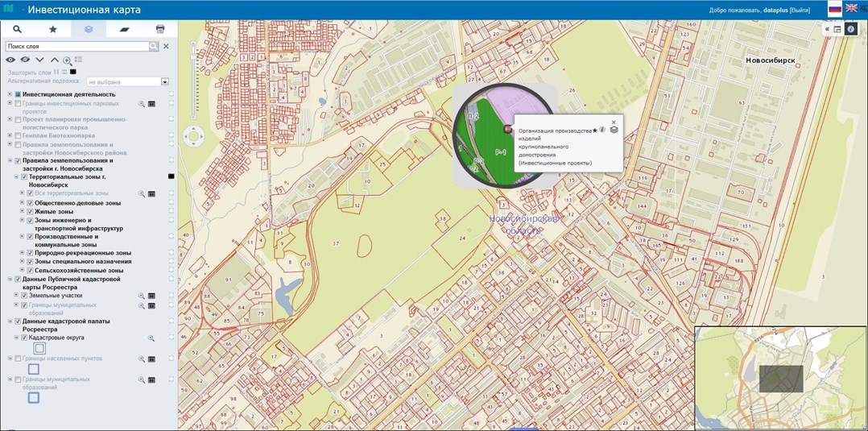
Task: Expand the 'Генплан Биотехнопарка' node
Action: (x=10, y=135)
